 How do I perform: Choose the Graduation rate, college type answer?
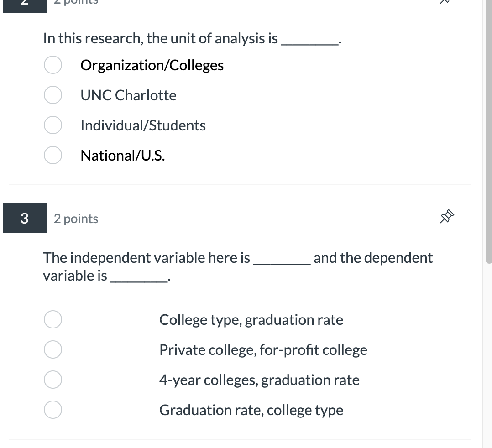coord(52,410)
